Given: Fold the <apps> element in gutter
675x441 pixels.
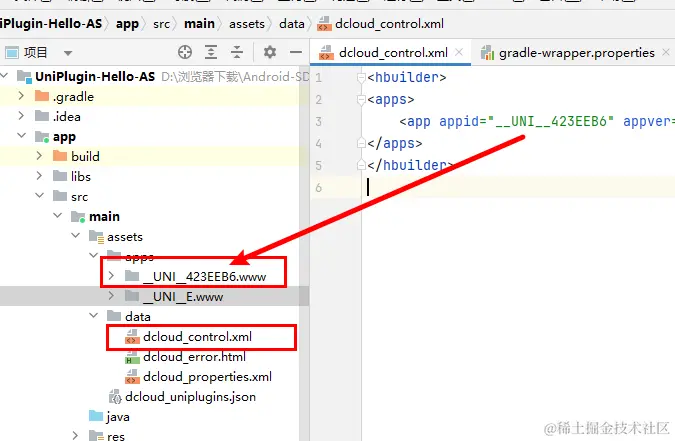Looking at the screenshot, I should click(x=361, y=99).
